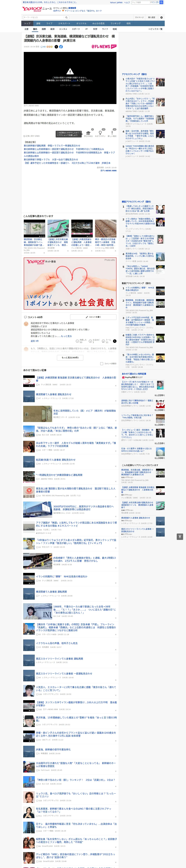Open the 購入履歴 link
The width and height of the screenshot is (186, 868).
coord(152,18)
